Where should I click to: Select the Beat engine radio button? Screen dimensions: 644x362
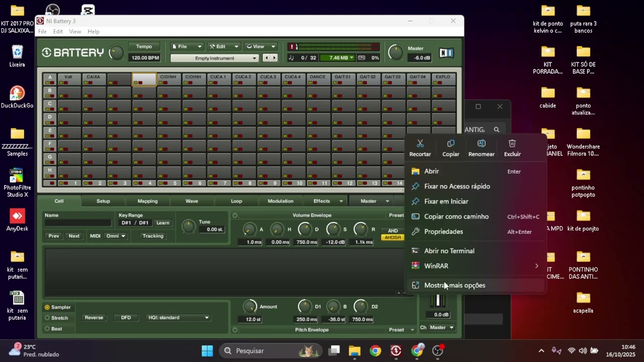[47, 329]
